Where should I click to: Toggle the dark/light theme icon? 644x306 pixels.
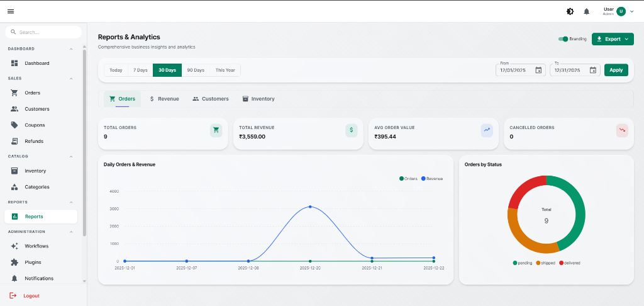pos(570,11)
